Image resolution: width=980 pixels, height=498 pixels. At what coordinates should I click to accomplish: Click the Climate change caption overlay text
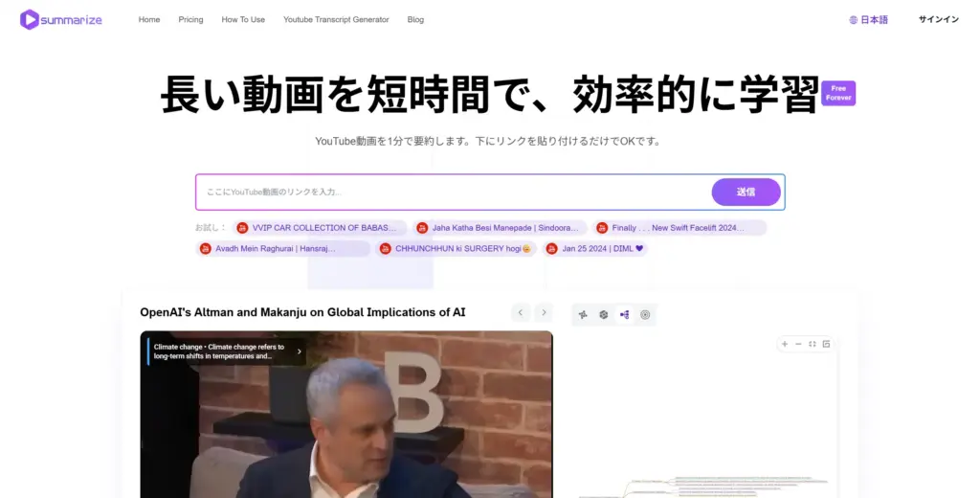[219, 351]
